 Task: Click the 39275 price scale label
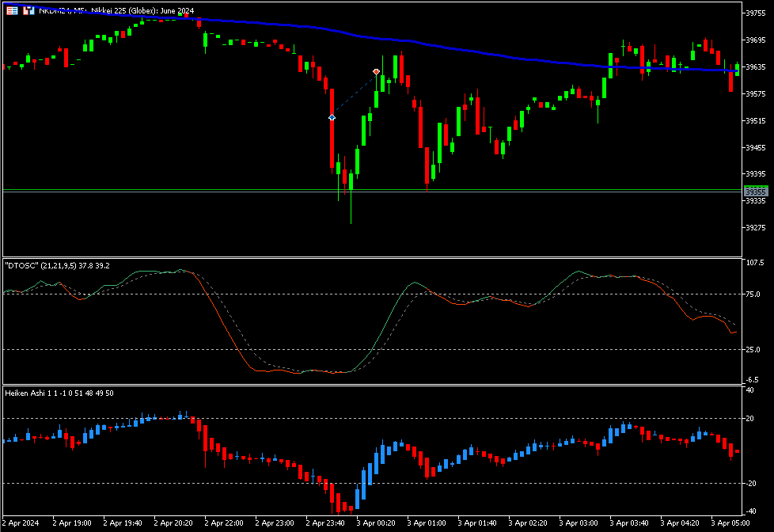tap(755, 228)
